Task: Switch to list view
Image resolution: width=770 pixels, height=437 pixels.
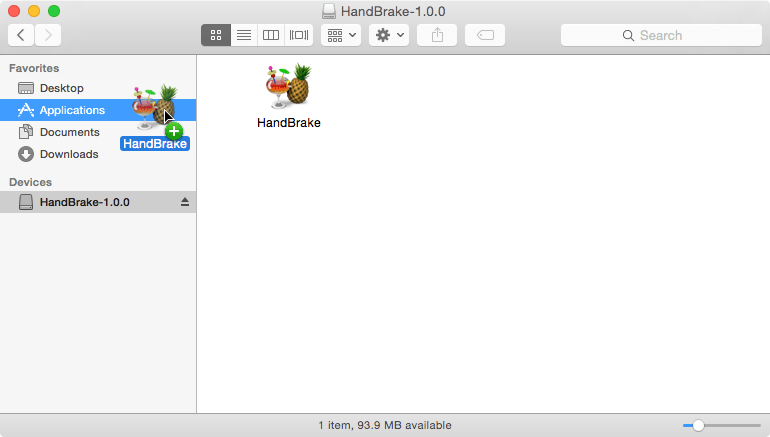Action: pos(243,35)
